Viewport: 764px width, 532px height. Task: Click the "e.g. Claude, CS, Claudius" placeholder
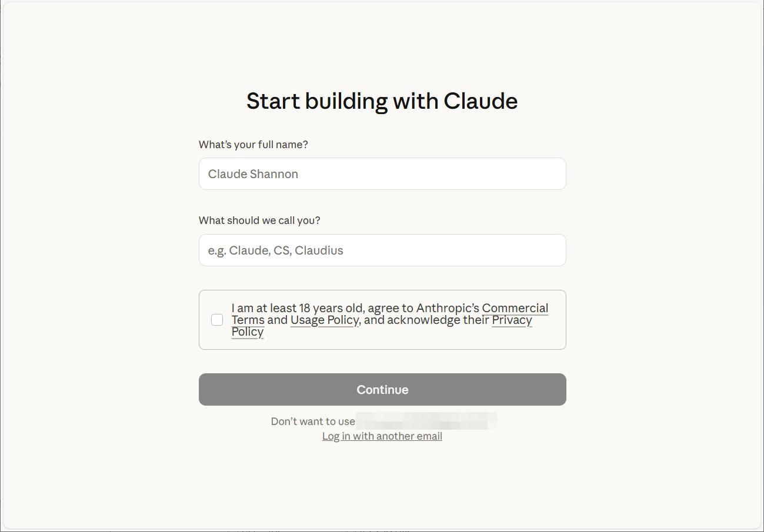click(276, 250)
